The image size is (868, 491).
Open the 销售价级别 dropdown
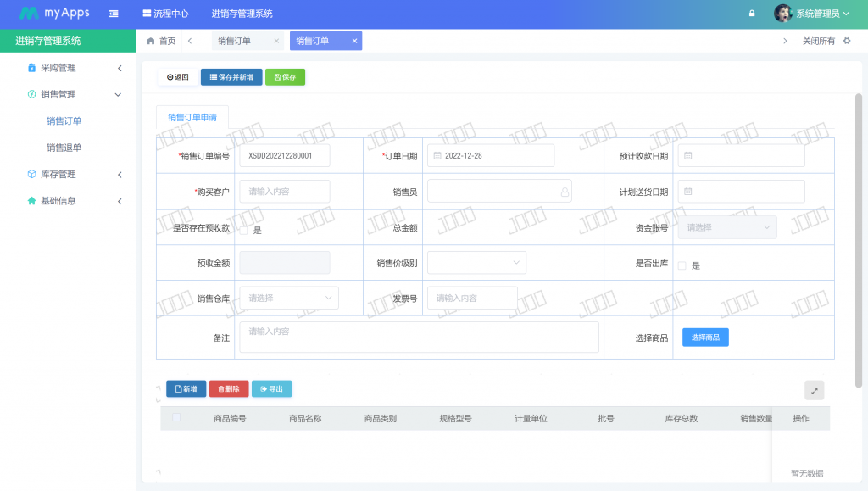pos(476,263)
